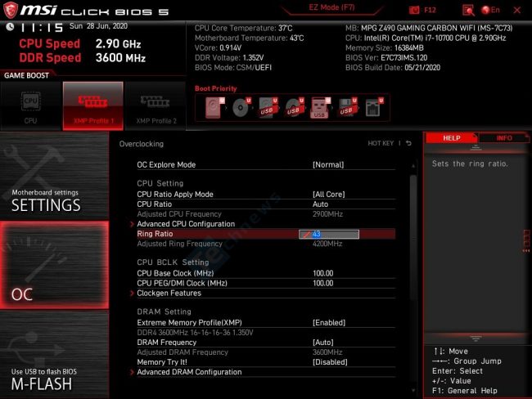The width and height of the screenshot is (532, 399).
Task: Toggle the CPU Game Boost button
Action: 31,105
